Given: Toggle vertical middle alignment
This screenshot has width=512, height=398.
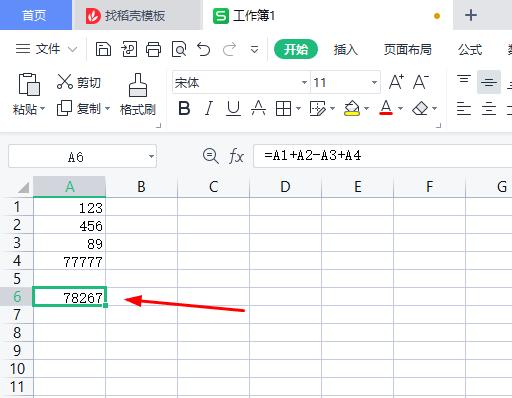Looking at the screenshot, I should pyautogui.click(x=489, y=82).
